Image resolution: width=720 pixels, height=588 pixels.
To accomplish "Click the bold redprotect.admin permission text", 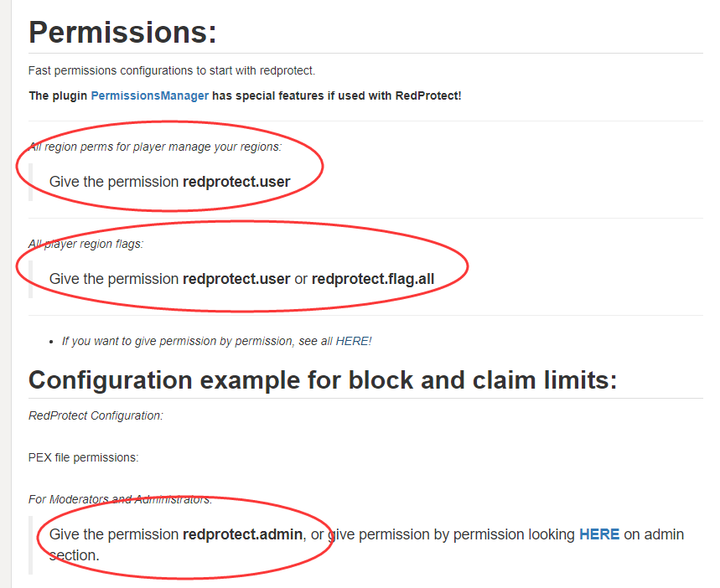I will pyautogui.click(x=242, y=534).
